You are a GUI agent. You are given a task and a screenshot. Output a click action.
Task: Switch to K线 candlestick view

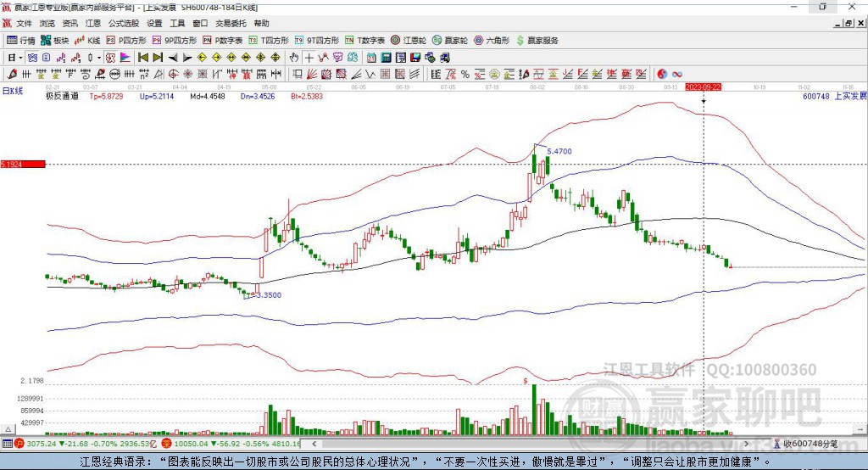(x=87, y=41)
